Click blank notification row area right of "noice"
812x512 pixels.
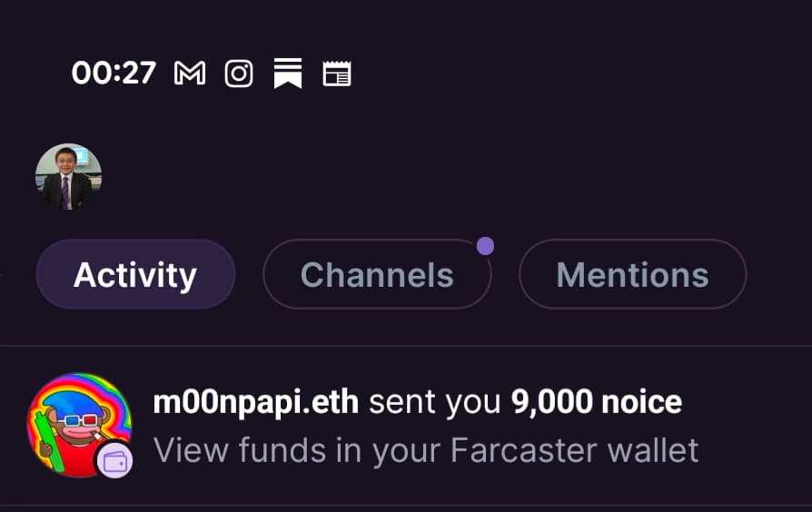pos(745,402)
